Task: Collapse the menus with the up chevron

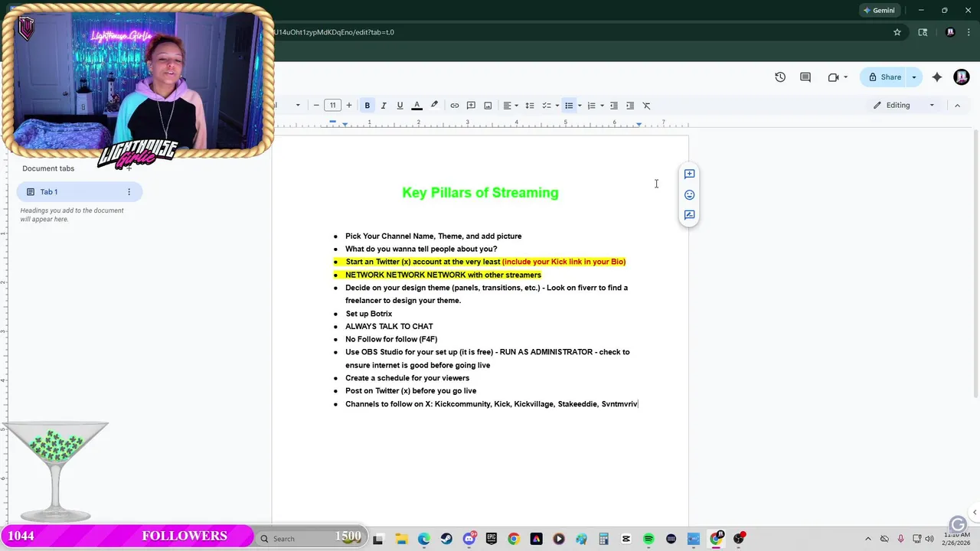Action: 957,106
